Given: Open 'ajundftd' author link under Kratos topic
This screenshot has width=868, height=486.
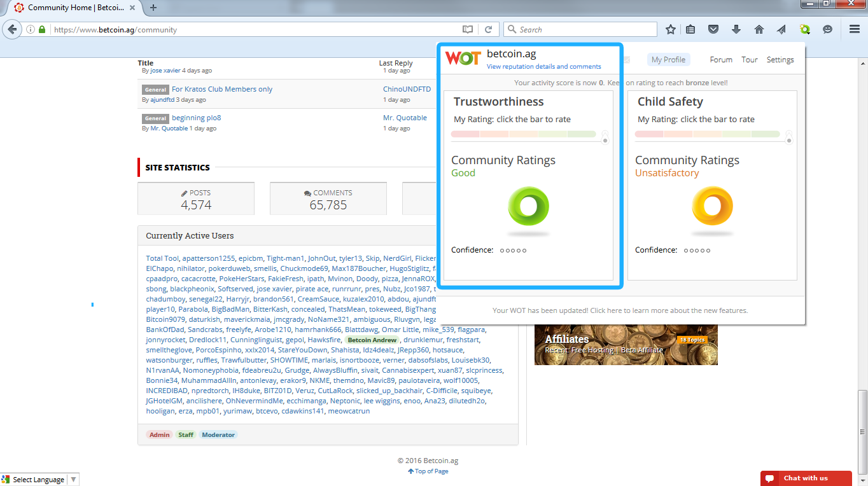Looking at the screenshot, I should [162, 100].
